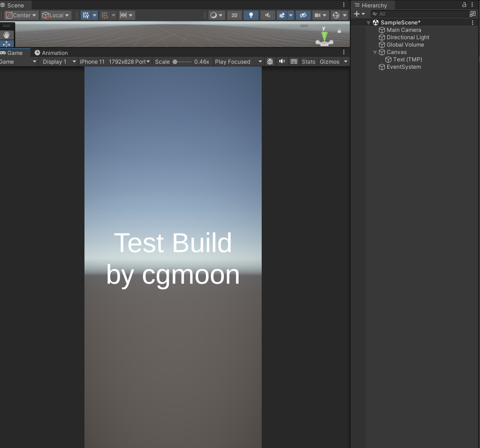The width and height of the screenshot is (480, 448).
Task: Open Scene camera settings
Action: [320, 15]
